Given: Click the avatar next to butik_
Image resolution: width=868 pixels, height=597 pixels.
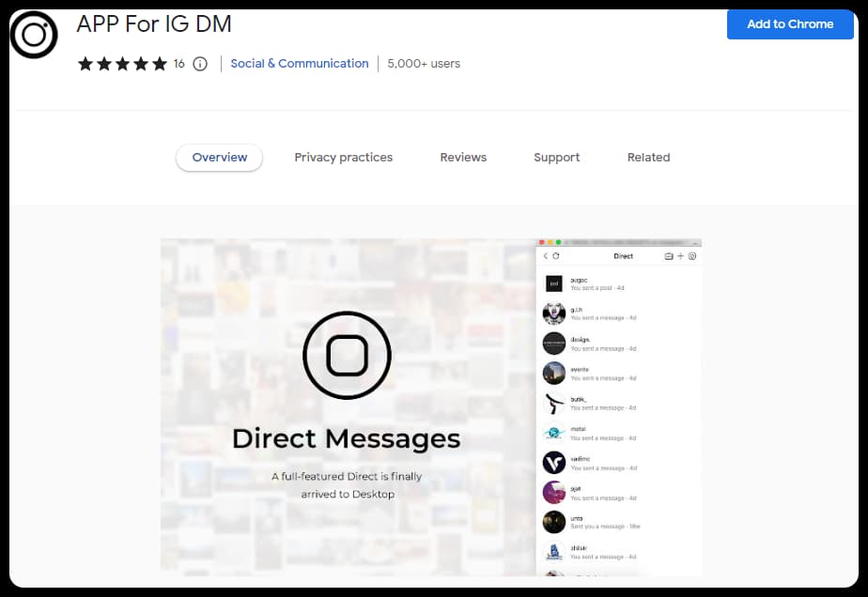Looking at the screenshot, I should (x=554, y=404).
